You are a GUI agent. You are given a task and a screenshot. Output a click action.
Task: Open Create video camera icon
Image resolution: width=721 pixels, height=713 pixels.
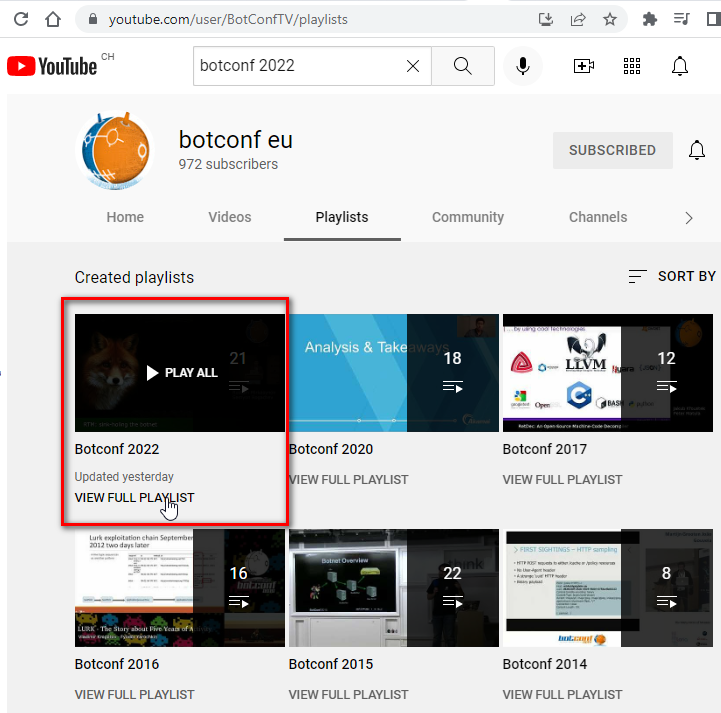coord(584,66)
